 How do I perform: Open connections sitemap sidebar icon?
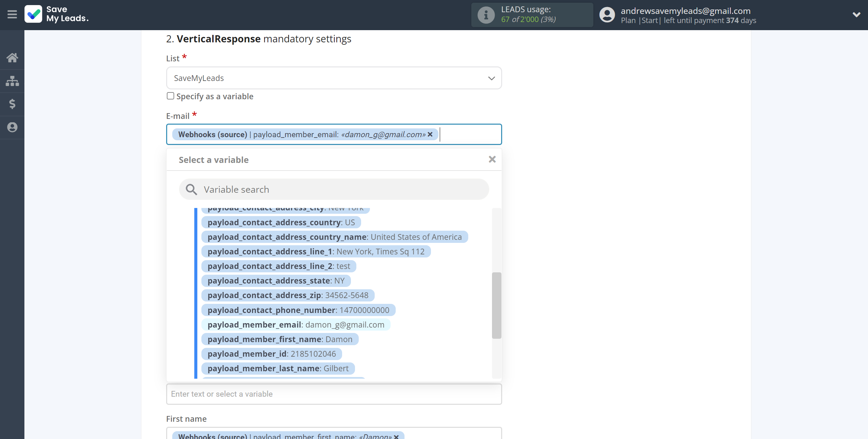pos(12,81)
